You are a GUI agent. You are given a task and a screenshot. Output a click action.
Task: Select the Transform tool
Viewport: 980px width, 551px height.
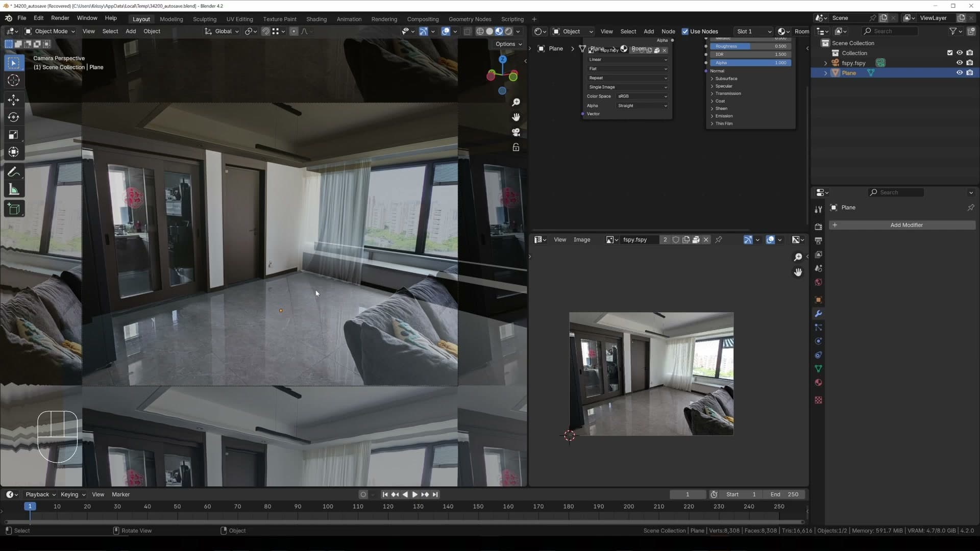(14, 152)
